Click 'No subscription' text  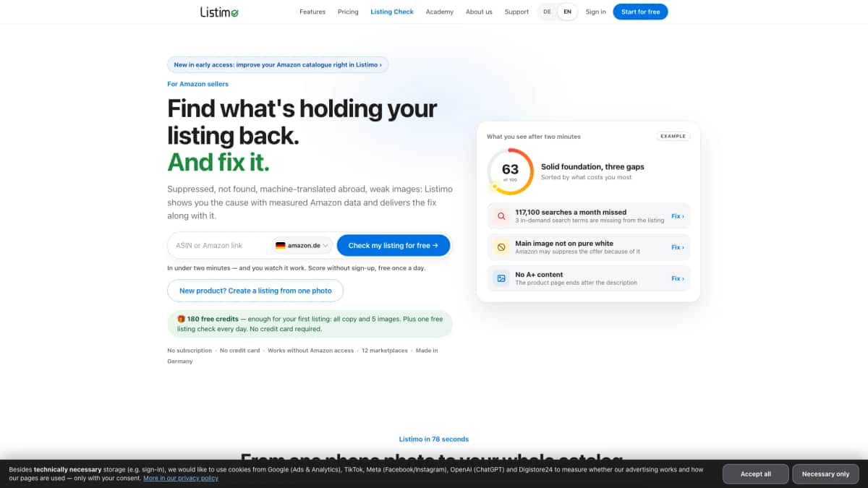click(x=190, y=351)
